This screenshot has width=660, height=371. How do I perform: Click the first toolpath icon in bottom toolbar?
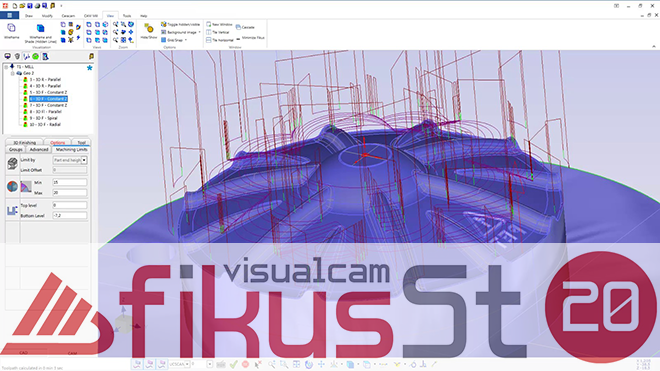pyautogui.click(x=137, y=364)
